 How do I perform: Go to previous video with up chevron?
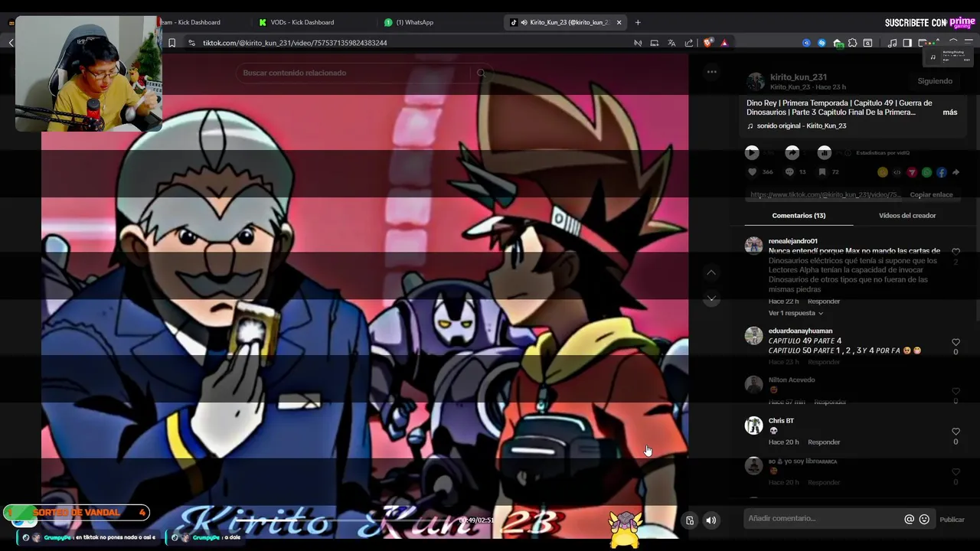click(711, 272)
